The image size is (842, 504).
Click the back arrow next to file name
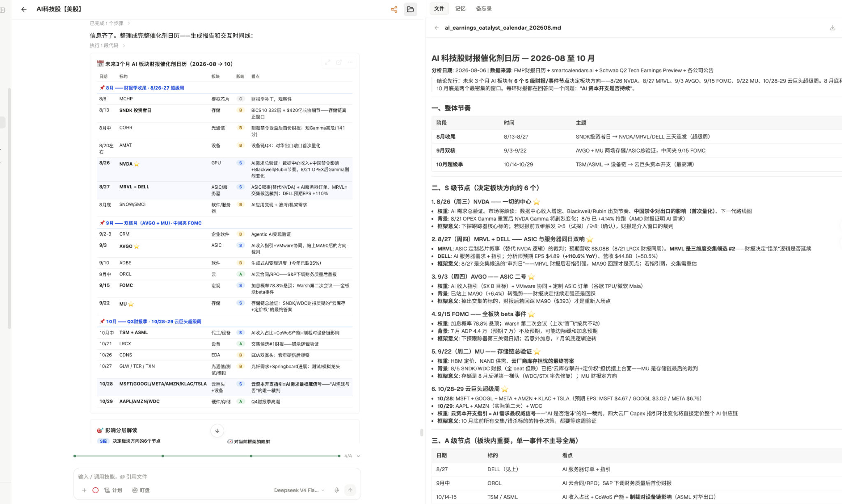coord(436,28)
